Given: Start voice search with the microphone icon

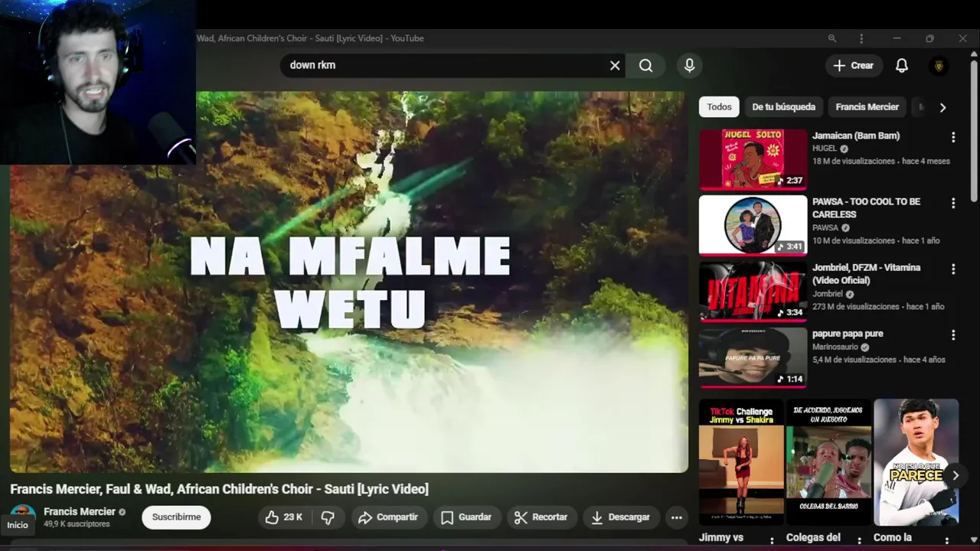Looking at the screenshot, I should [690, 66].
